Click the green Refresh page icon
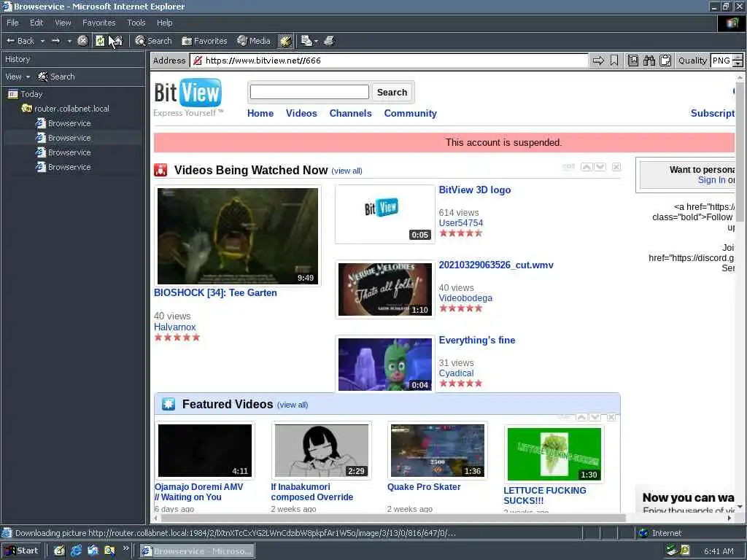This screenshot has width=747, height=560. (x=99, y=41)
